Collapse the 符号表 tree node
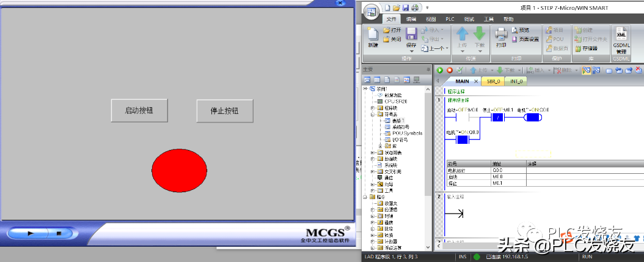The width and height of the screenshot is (644, 262). (x=372, y=114)
